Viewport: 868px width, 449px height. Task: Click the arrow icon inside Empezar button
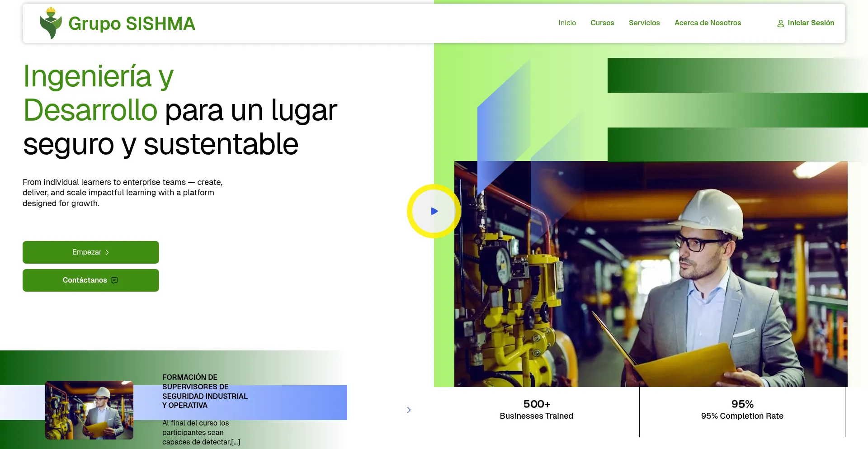click(x=107, y=252)
